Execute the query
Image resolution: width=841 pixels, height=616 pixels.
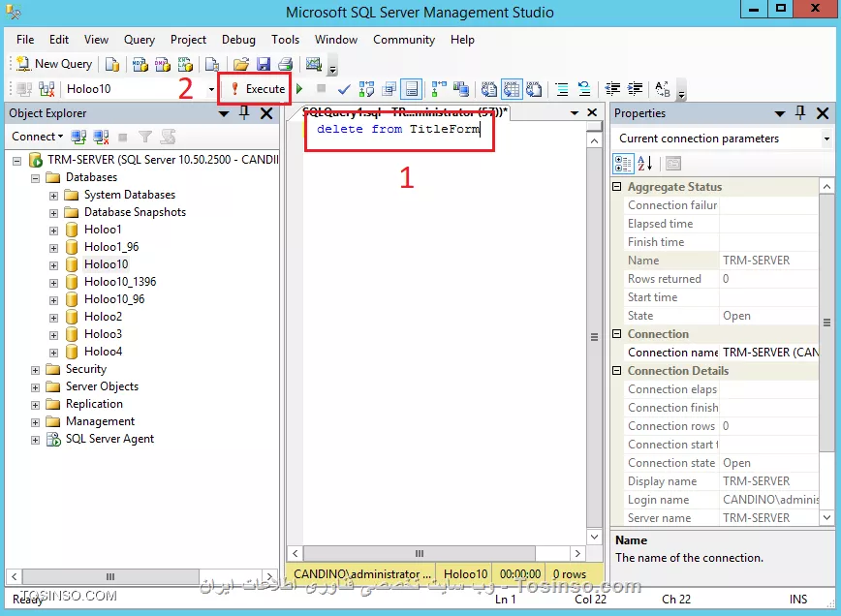click(x=258, y=89)
